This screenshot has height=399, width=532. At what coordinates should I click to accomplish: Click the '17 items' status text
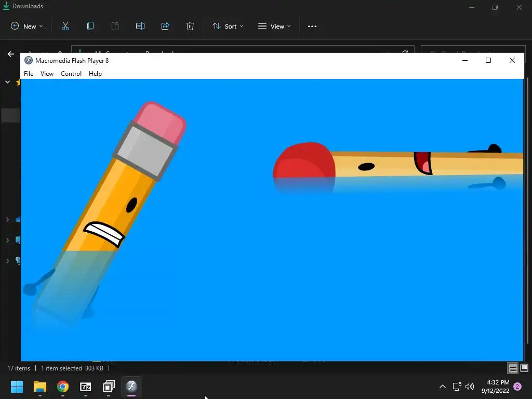19,368
